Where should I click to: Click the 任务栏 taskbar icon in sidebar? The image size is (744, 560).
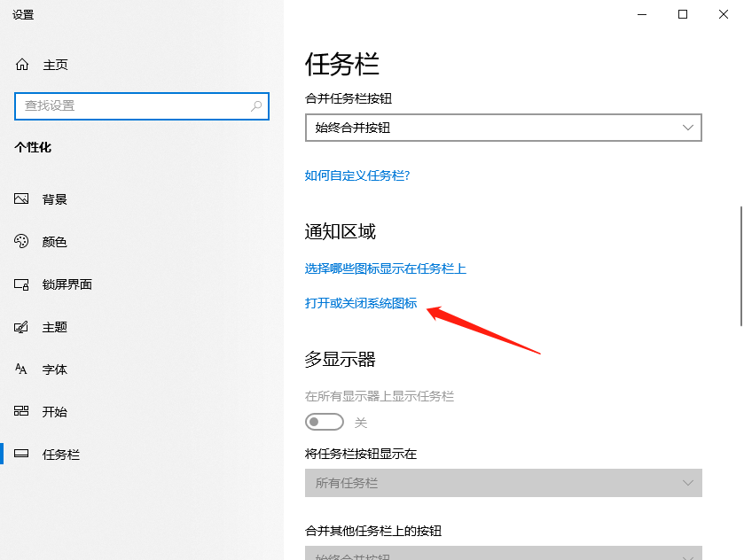pos(21,454)
